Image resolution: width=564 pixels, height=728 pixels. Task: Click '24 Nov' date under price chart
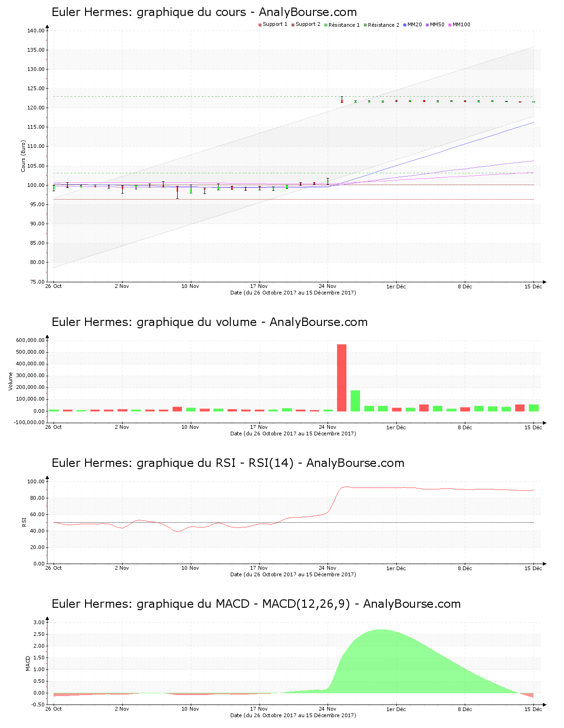(x=328, y=287)
